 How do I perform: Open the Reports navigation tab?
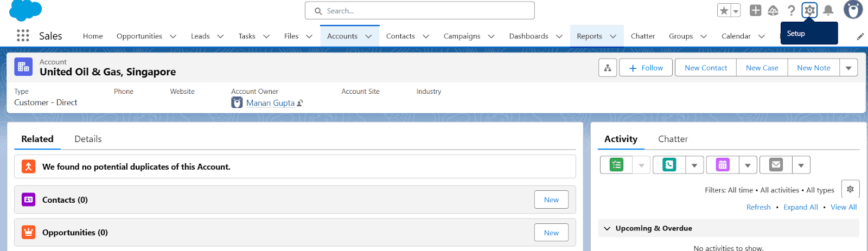pos(589,36)
